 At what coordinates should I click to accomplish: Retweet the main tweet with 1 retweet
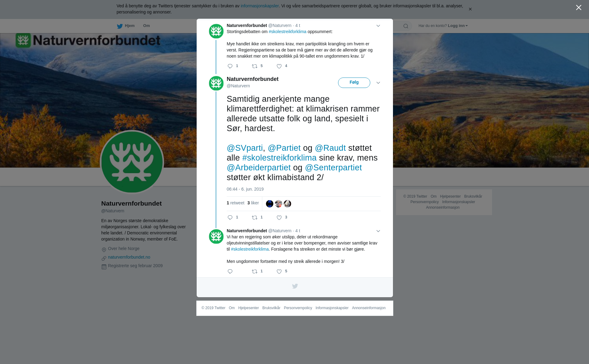(x=255, y=218)
